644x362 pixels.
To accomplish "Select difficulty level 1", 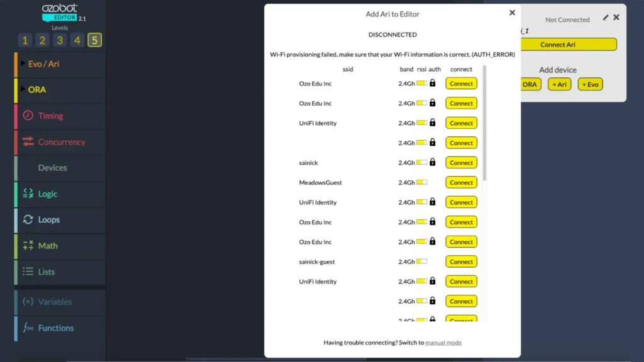I will click(x=25, y=40).
